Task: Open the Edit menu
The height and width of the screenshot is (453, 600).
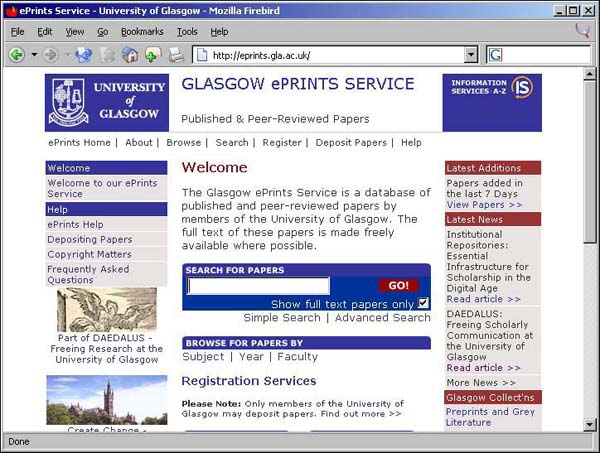Action: click(44, 32)
